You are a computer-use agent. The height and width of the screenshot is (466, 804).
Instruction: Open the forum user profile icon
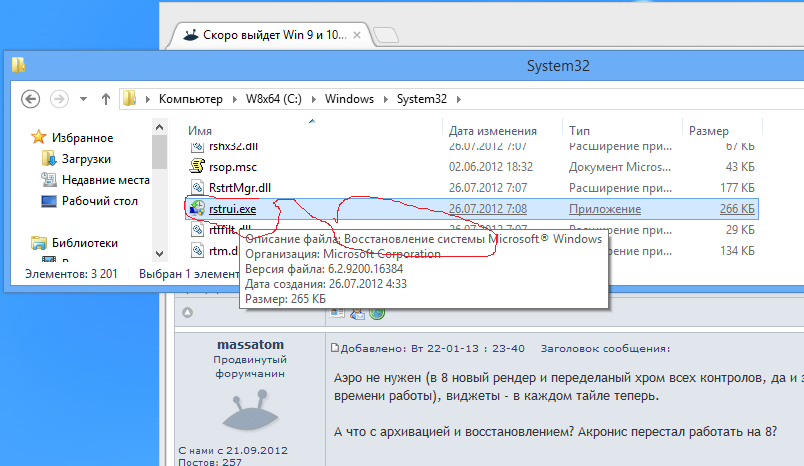(x=337, y=313)
